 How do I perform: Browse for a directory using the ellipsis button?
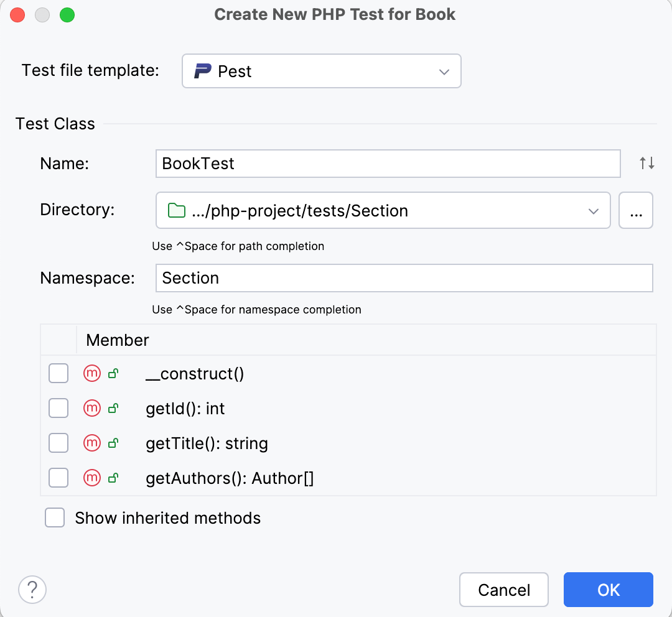pyautogui.click(x=635, y=210)
